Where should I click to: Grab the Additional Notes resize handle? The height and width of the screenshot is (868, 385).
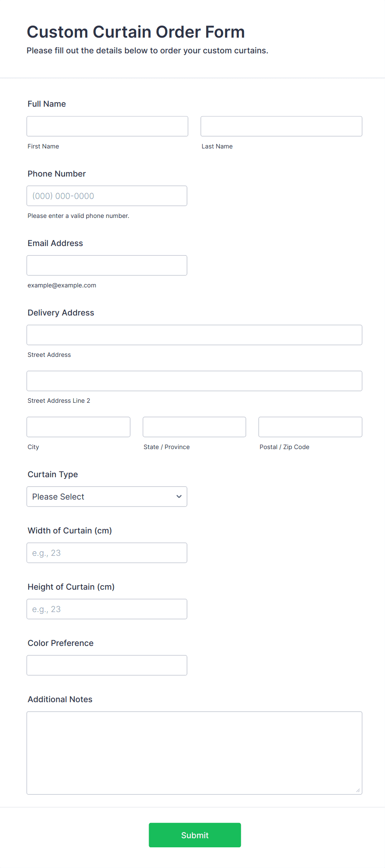click(358, 790)
